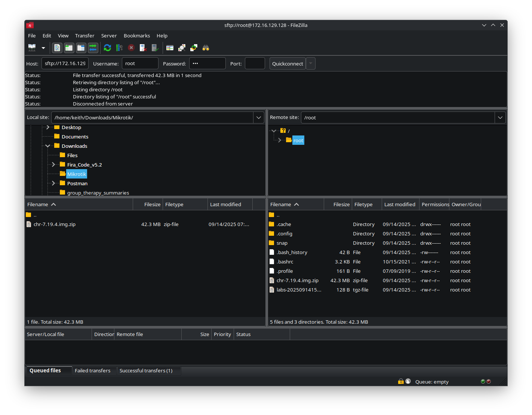This screenshot has width=532, height=415.
Task: Collapse the Downloads folder in local tree
Action: pyautogui.click(x=47, y=146)
